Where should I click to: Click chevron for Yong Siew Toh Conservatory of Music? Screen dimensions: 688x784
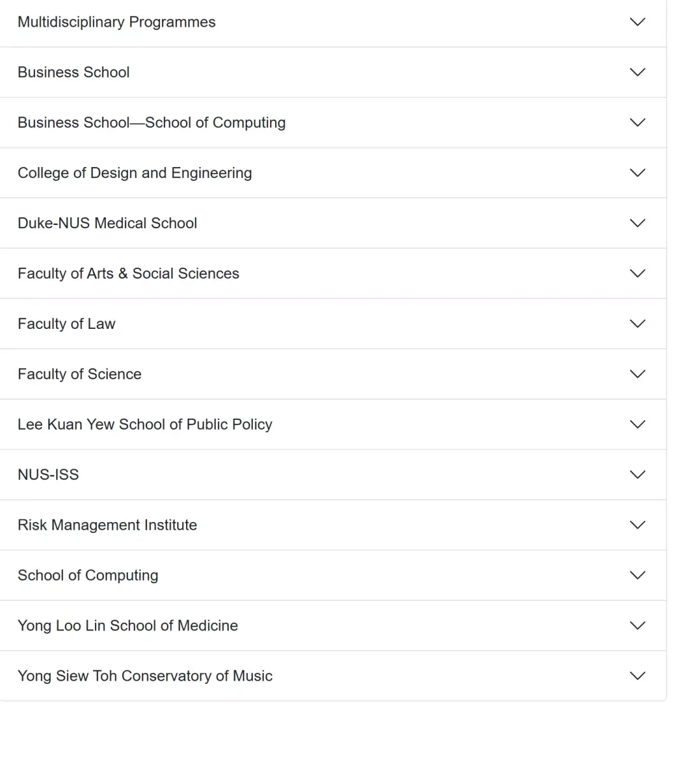pos(638,676)
